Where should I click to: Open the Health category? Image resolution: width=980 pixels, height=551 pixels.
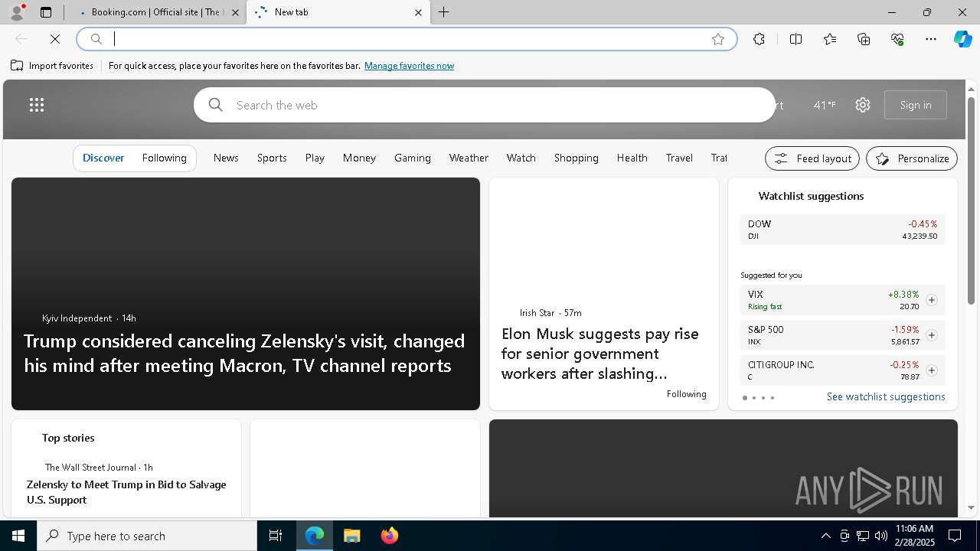coord(632,158)
